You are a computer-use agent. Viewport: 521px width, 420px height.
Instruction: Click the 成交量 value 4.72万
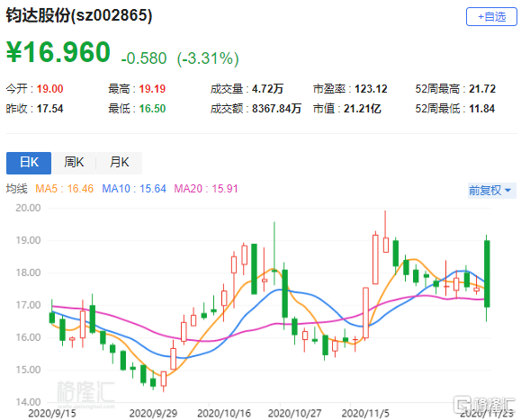pyautogui.click(x=267, y=89)
